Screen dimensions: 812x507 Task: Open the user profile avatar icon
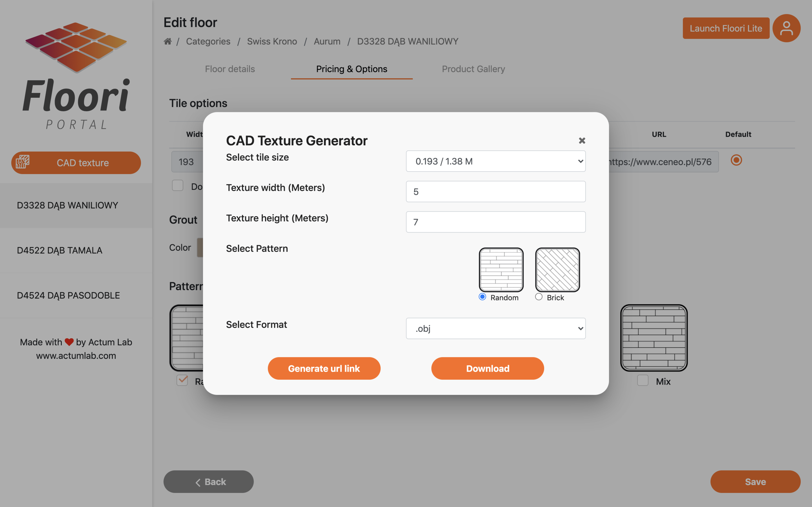point(786,28)
